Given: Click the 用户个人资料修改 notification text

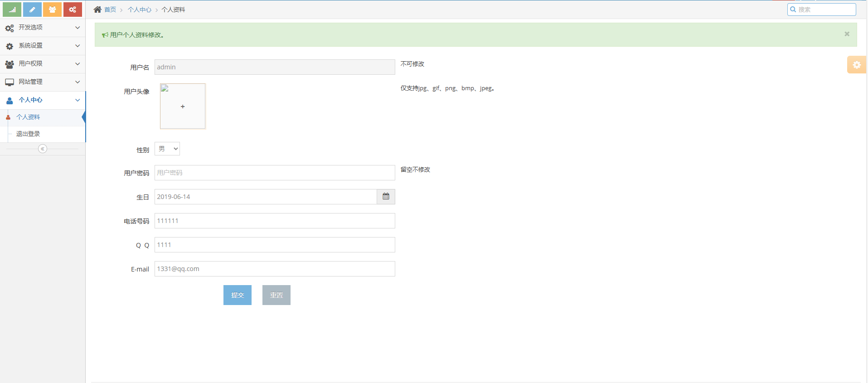Looking at the screenshot, I should coord(137,35).
